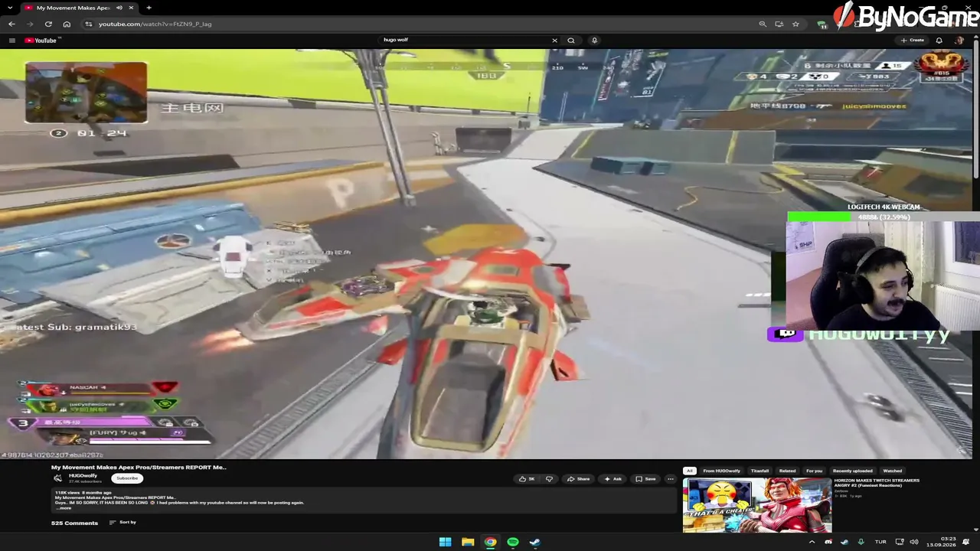980x551 pixels.
Task: Close the current browser tab
Action: (131, 8)
